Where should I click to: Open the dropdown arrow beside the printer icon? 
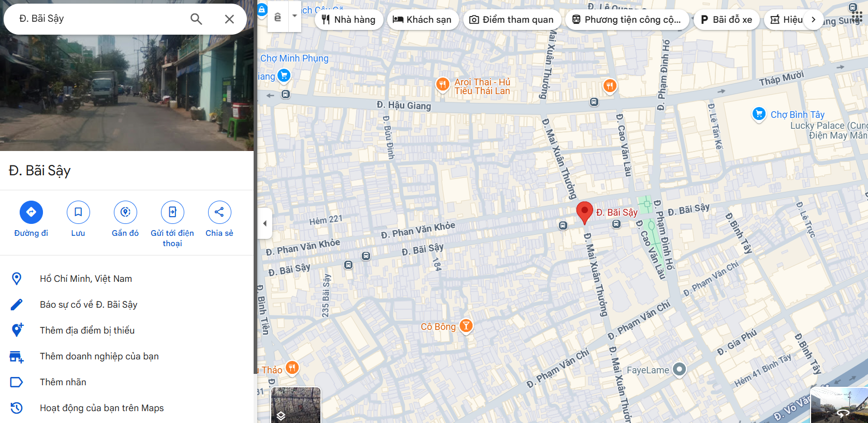pos(295,16)
